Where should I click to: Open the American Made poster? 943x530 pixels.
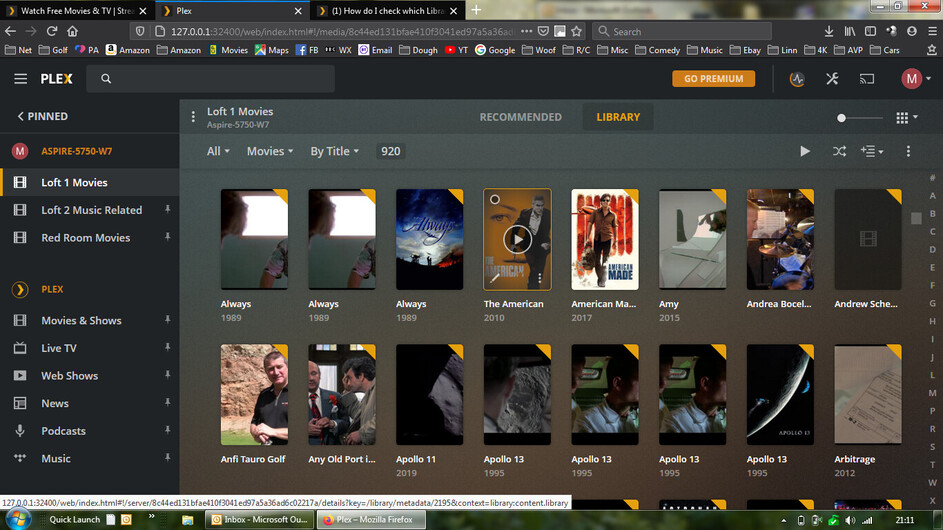click(604, 239)
